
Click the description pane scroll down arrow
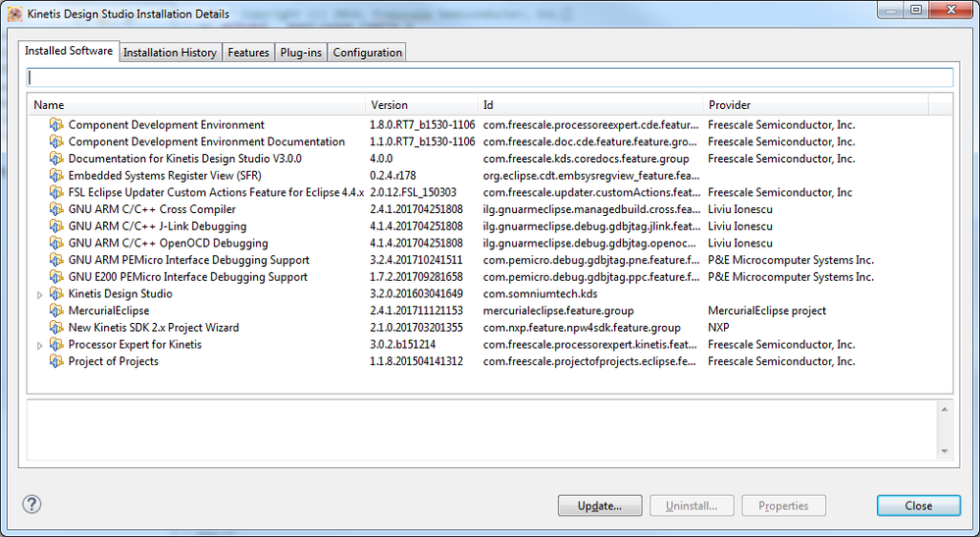pos(944,451)
